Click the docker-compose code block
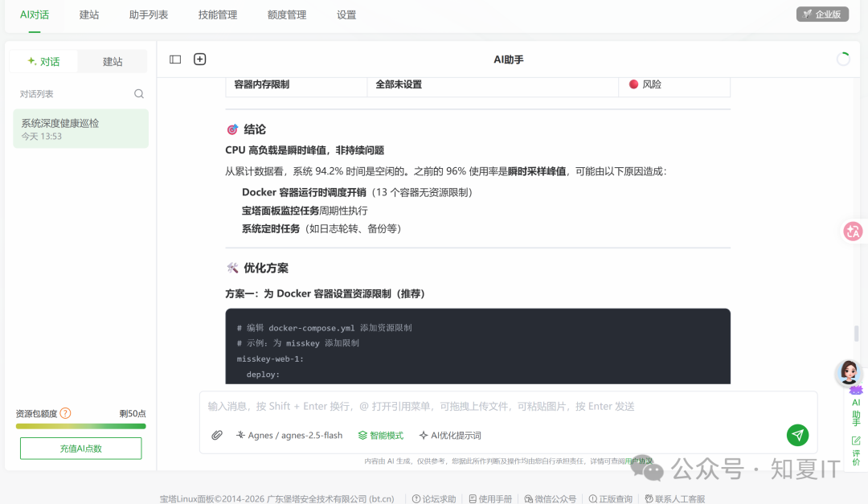This screenshot has height=504, width=868. point(477,346)
